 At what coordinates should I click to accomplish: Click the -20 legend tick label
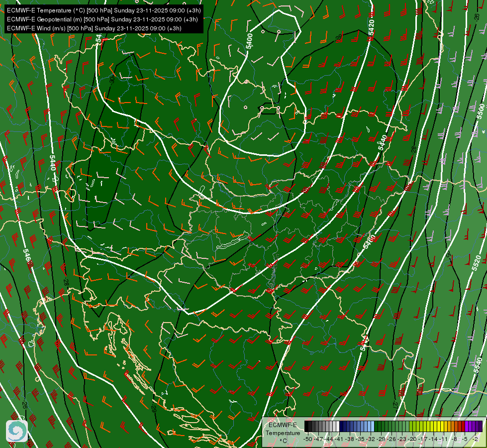coord(412,439)
